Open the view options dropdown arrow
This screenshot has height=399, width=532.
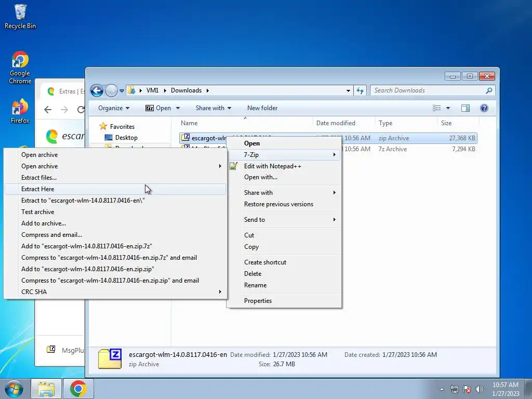448,108
